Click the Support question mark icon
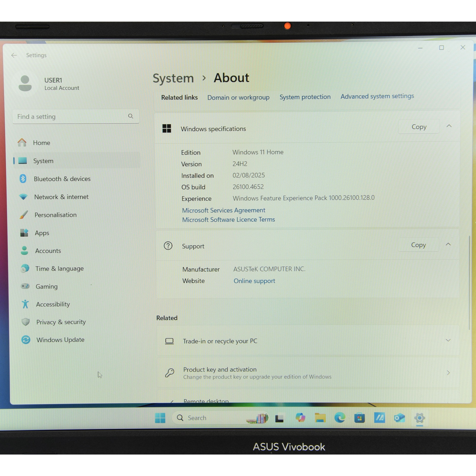The image size is (476, 476). pyautogui.click(x=168, y=246)
